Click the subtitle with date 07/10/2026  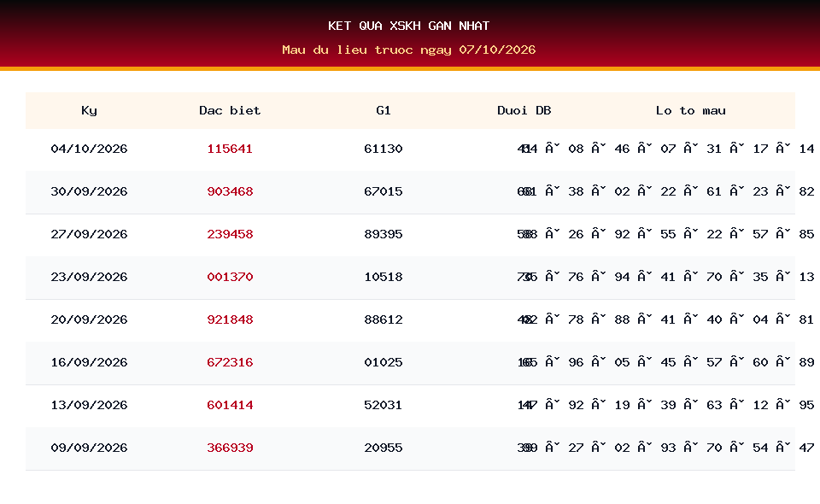tap(409, 50)
